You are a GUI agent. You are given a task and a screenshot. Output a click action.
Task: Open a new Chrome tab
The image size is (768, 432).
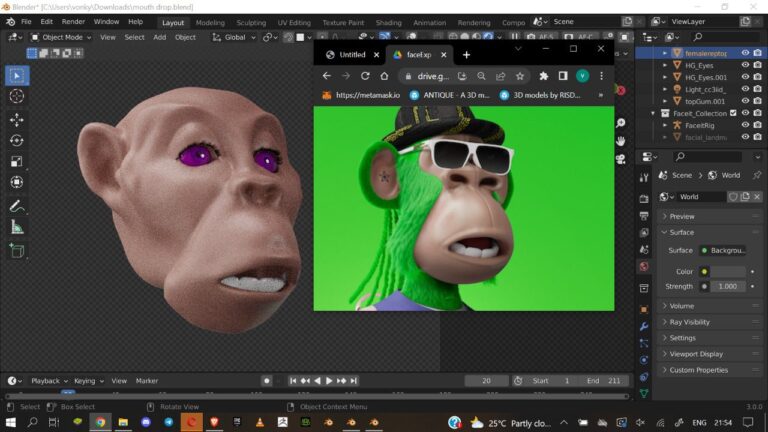(x=466, y=55)
